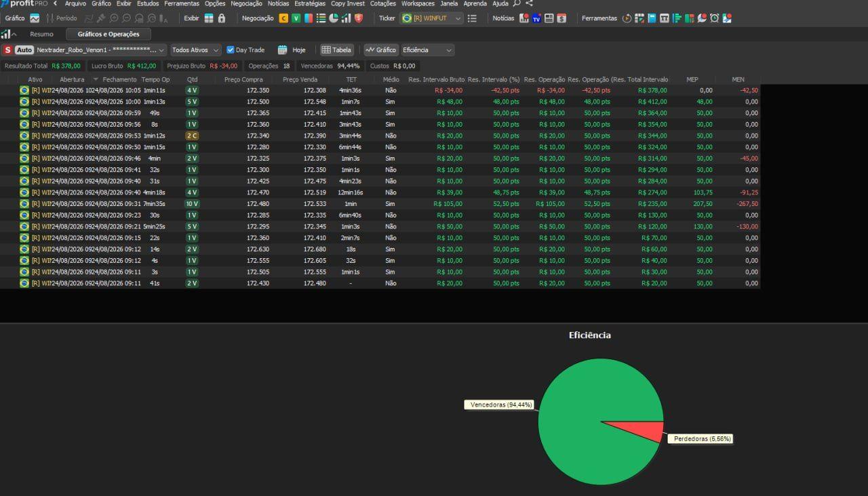Switch to the Resumo tab
This screenshot has height=496, width=868.
click(x=41, y=34)
